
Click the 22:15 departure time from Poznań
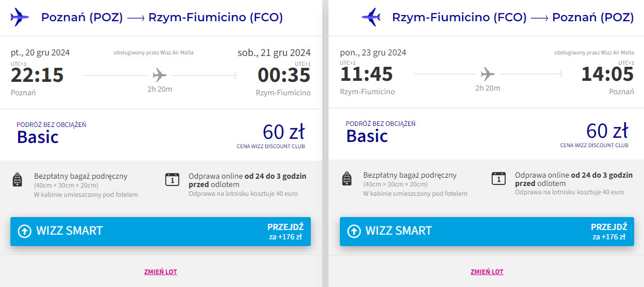pyautogui.click(x=37, y=76)
